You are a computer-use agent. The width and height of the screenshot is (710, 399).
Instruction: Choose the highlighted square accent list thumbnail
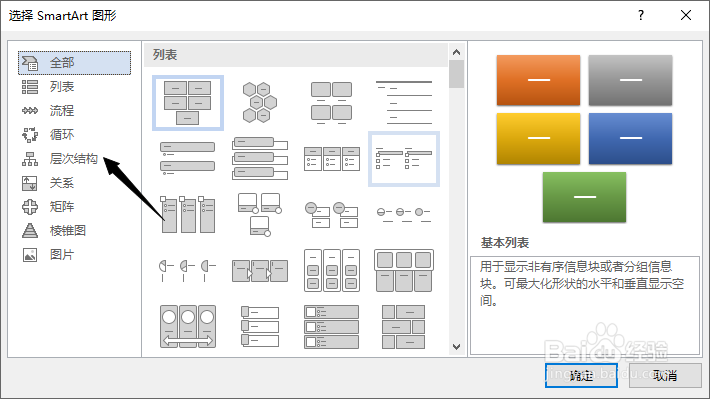(x=404, y=159)
